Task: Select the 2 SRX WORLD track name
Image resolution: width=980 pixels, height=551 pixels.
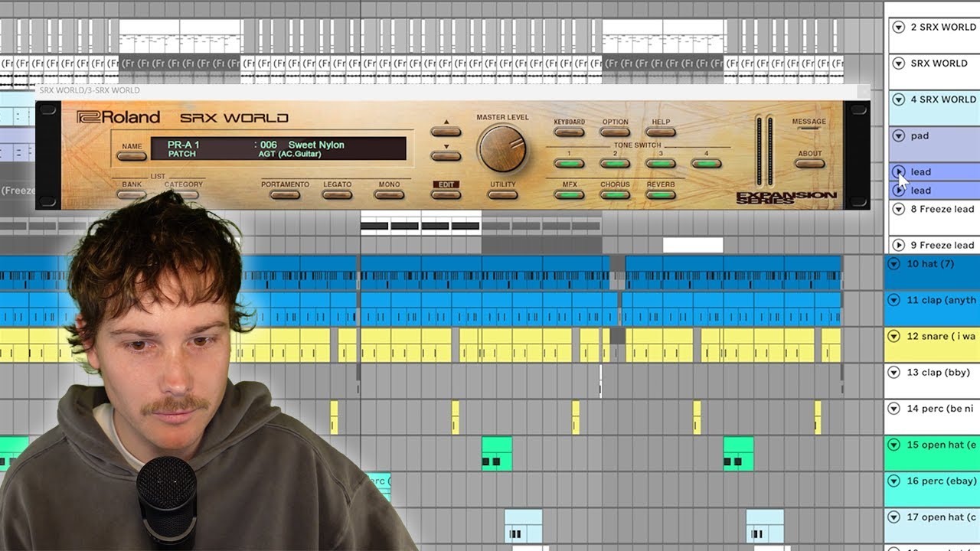Action: click(x=943, y=27)
